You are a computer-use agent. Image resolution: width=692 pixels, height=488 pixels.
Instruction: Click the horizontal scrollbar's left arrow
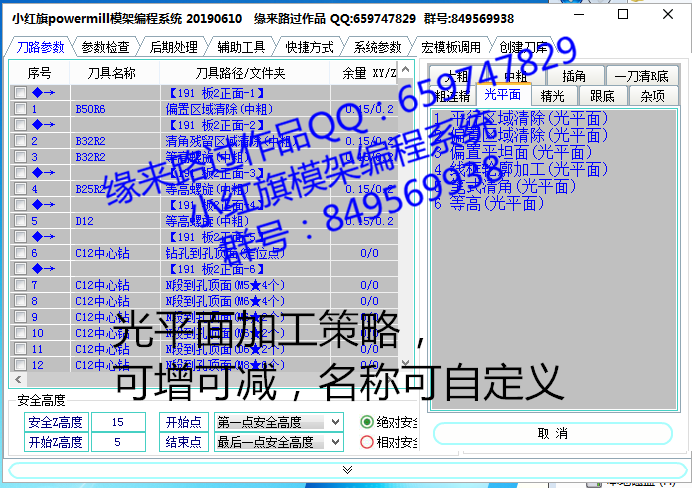pos(18,379)
